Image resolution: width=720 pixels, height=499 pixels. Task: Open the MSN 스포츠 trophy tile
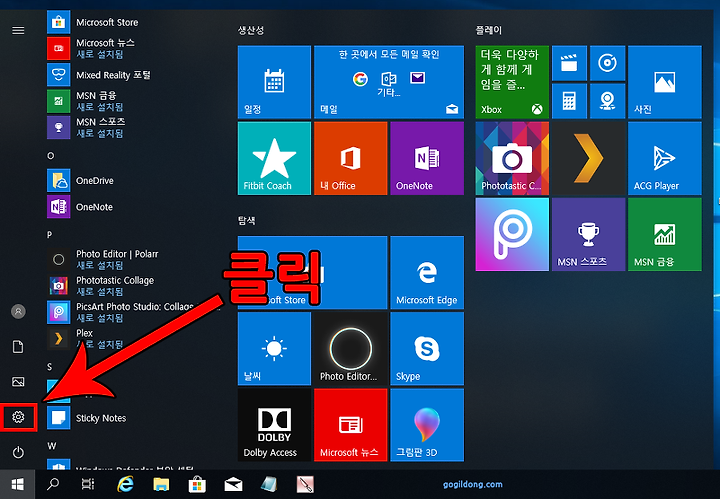tap(588, 234)
